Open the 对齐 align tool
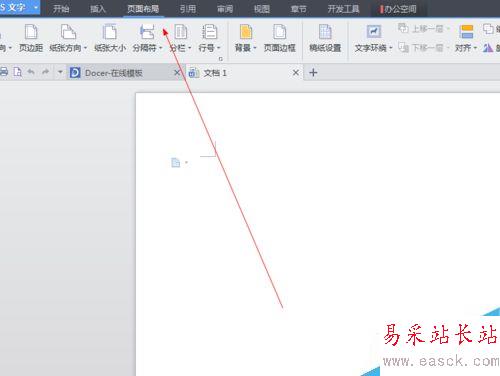Screen dimensions: 500x376 coord(466,39)
